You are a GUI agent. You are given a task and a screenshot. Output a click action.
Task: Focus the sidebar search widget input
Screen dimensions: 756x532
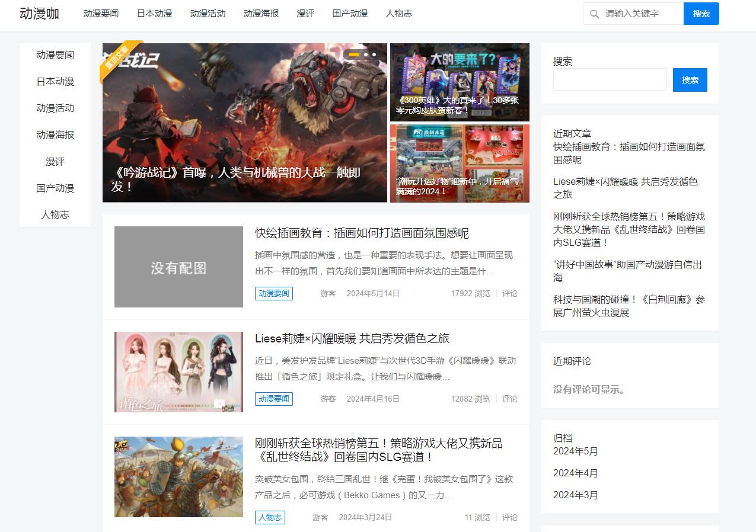coord(610,79)
